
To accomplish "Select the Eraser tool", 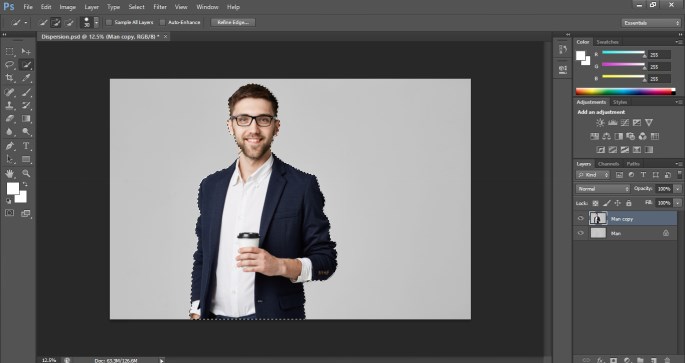I will (x=9, y=118).
